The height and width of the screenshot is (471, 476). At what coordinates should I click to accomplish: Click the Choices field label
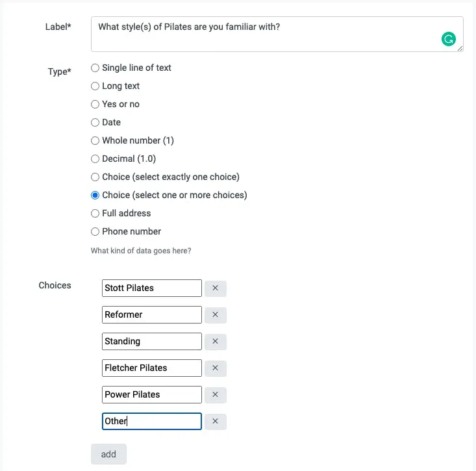coord(55,285)
